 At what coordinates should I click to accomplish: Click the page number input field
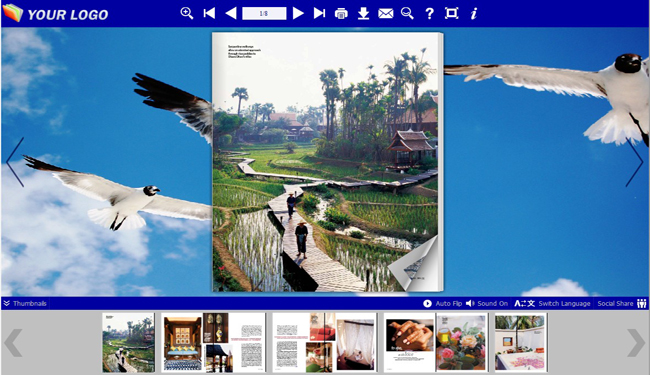click(x=264, y=13)
